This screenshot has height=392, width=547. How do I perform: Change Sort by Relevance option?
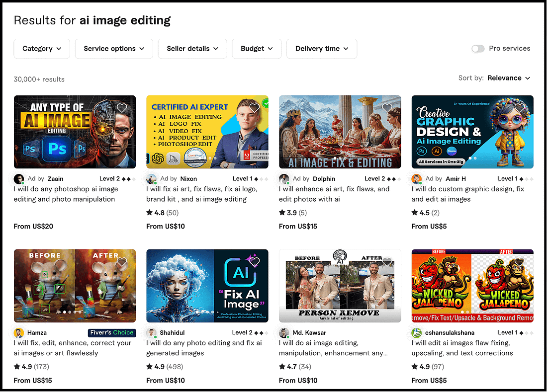tap(509, 78)
